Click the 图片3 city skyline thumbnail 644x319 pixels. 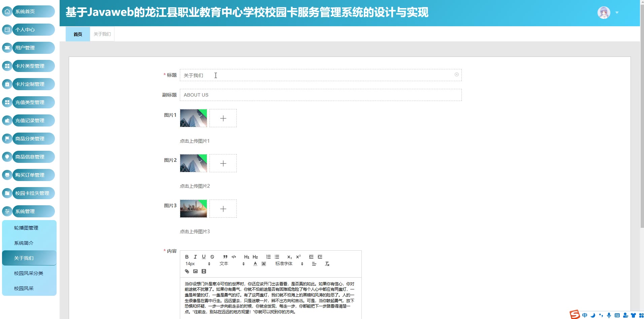193,209
